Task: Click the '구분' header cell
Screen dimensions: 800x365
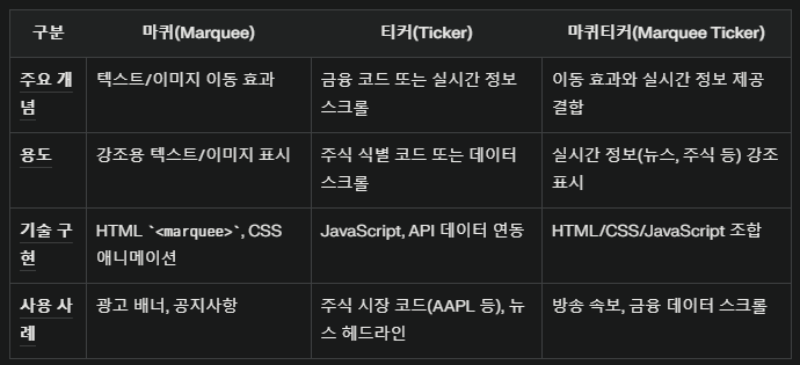Action: click(x=48, y=33)
